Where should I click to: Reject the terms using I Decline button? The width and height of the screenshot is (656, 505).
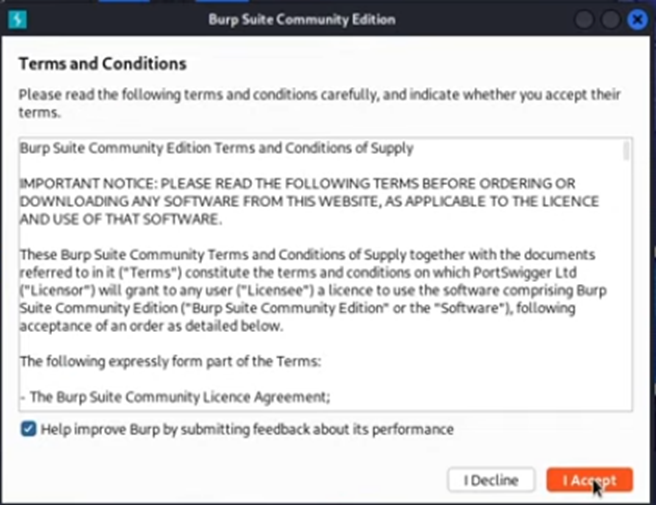tap(491, 480)
